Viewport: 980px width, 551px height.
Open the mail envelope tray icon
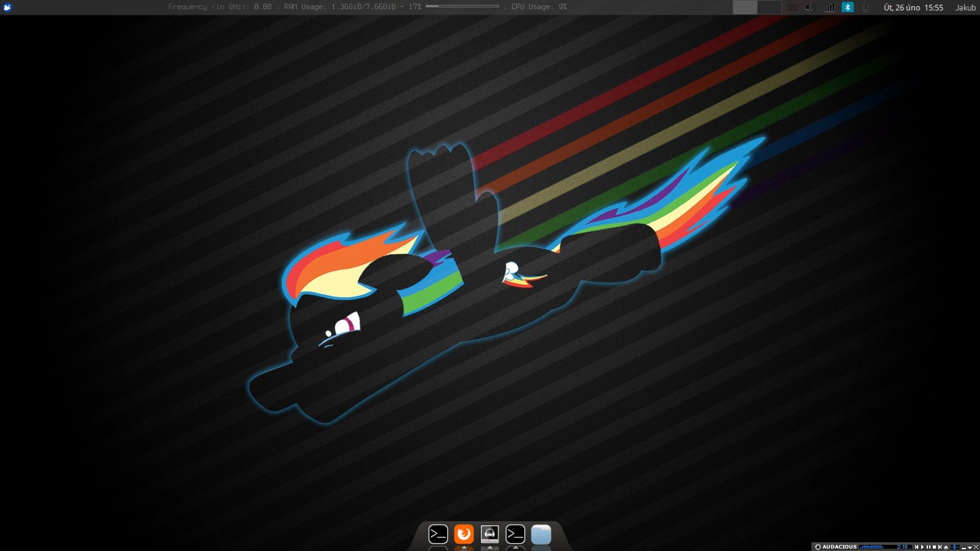tap(792, 7)
